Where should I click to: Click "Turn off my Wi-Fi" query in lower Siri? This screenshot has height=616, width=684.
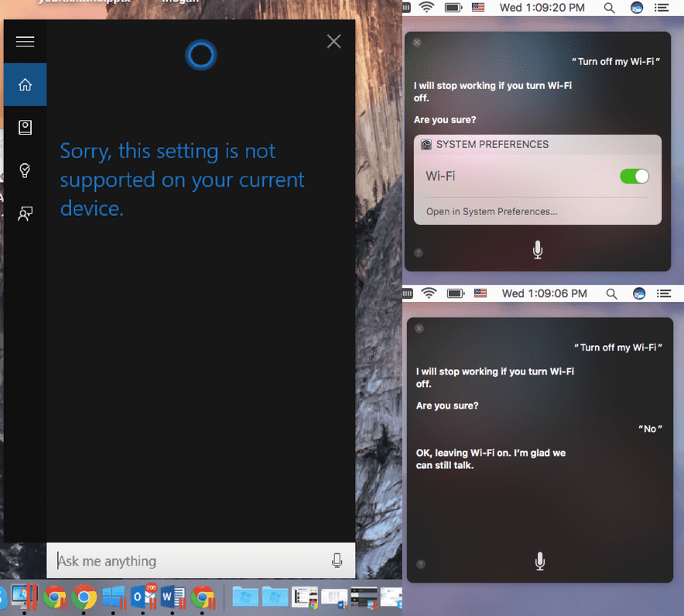(x=617, y=347)
